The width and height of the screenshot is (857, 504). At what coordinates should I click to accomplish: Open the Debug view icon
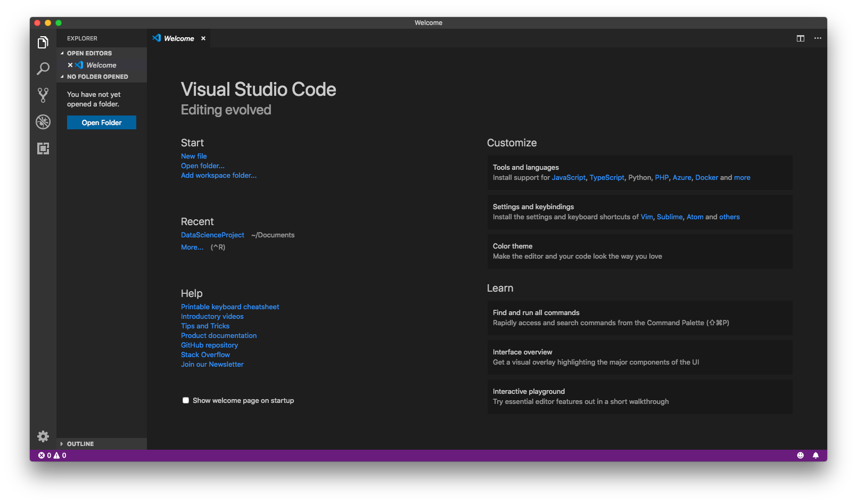coord(43,122)
